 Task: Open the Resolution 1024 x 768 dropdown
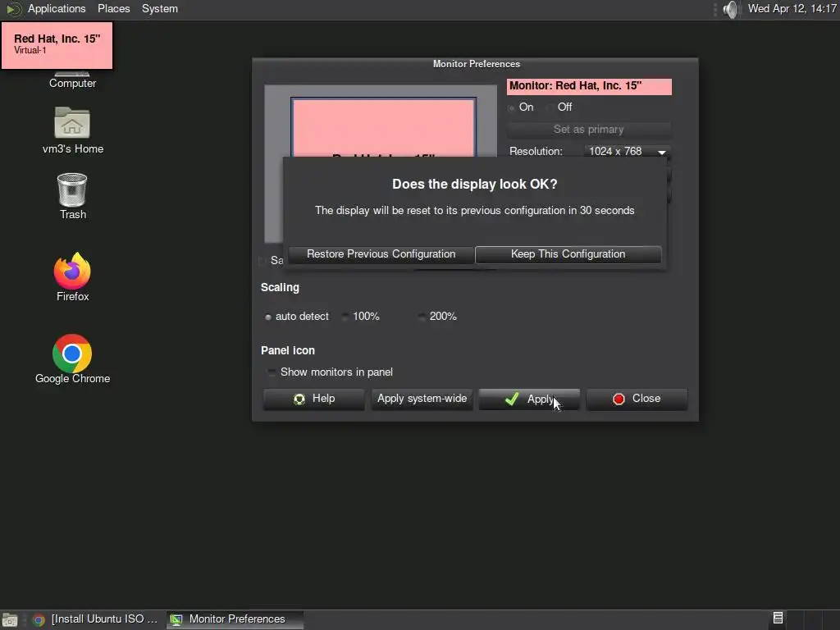tap(627, 152)
